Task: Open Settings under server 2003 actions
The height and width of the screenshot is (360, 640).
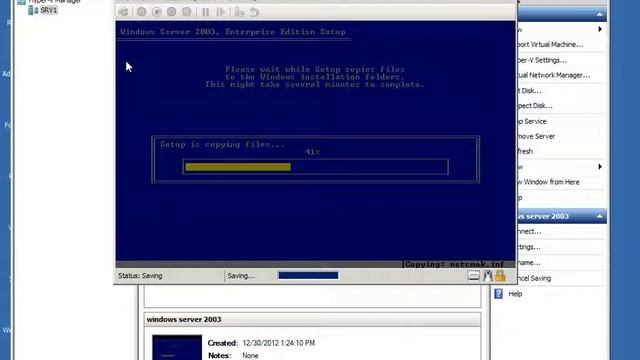Action: click(529, 247)
